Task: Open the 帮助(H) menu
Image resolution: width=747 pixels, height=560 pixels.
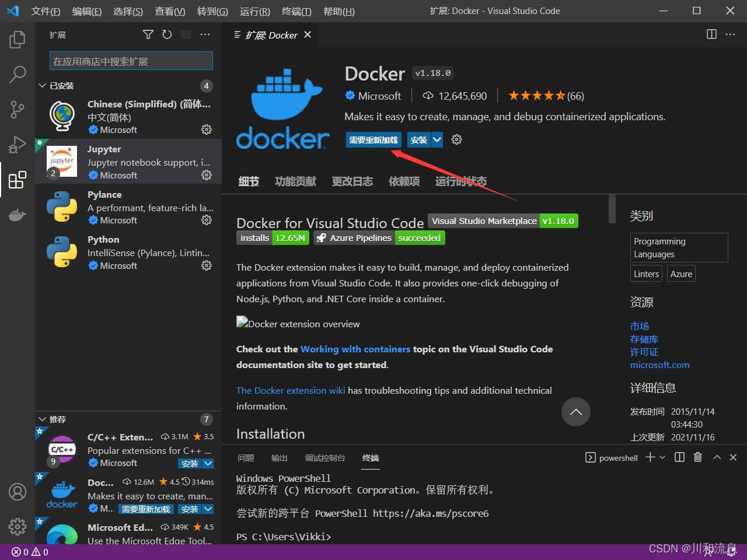Action: 338,11
